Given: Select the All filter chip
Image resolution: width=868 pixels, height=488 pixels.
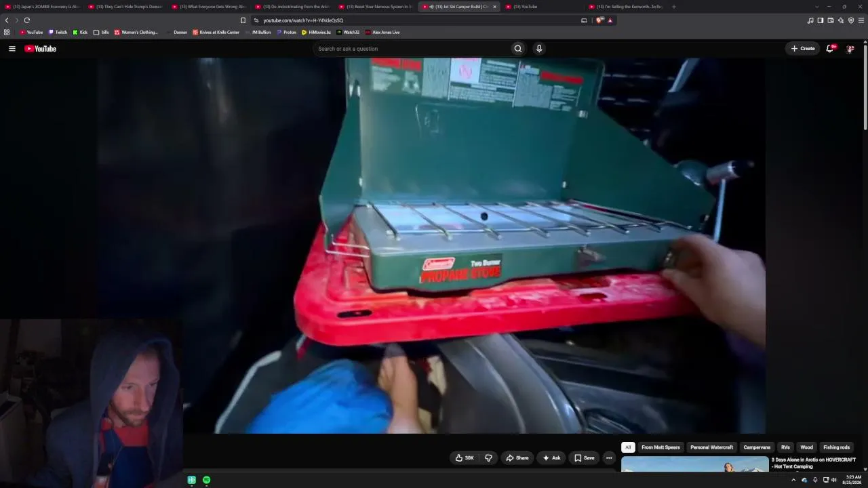Looking at the screenshot, I should coord(628,447).
